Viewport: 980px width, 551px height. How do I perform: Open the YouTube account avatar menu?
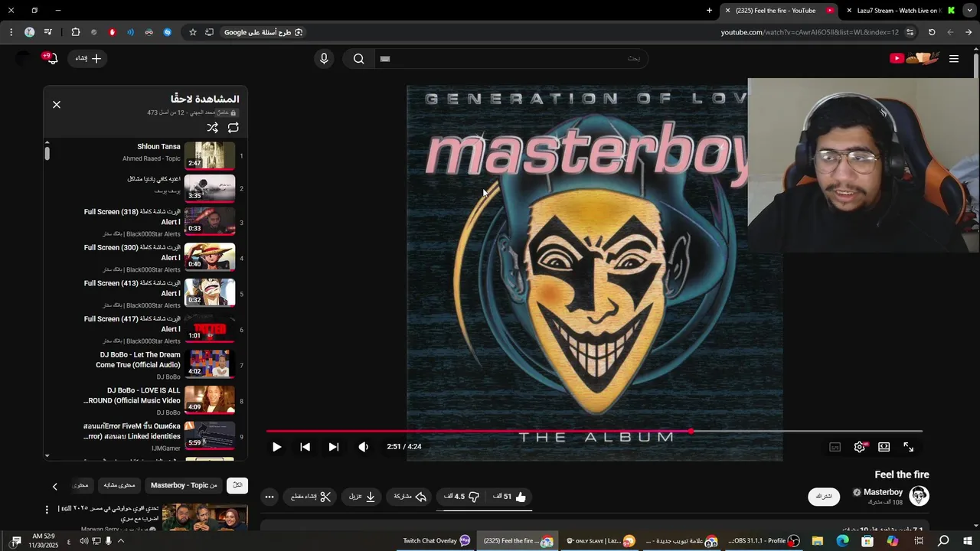(x=23, y=58)
